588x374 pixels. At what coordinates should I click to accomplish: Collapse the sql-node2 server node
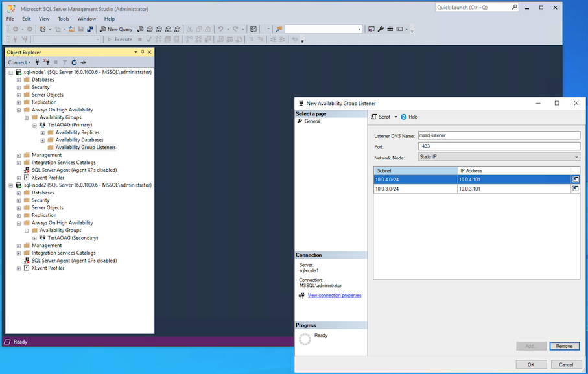[x=11, y=185]
